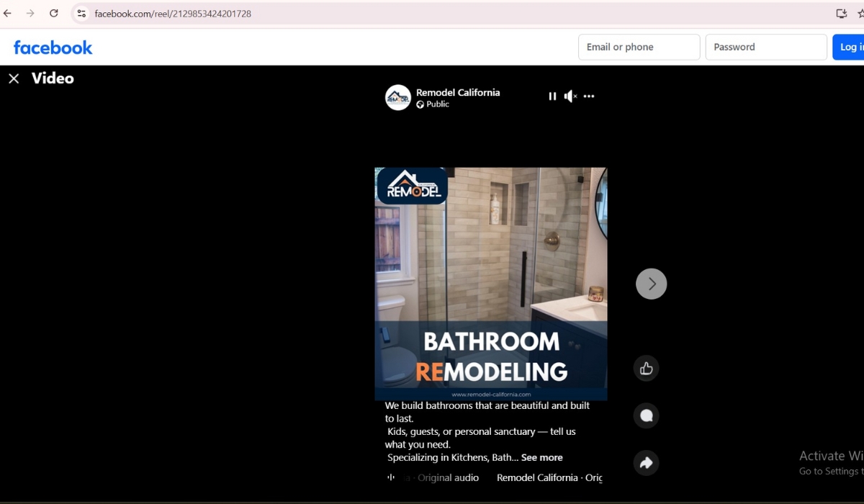Viewport: 864px width, 504px height.
Task: Click the Email or phone field
Action: (x=639, y=47)
